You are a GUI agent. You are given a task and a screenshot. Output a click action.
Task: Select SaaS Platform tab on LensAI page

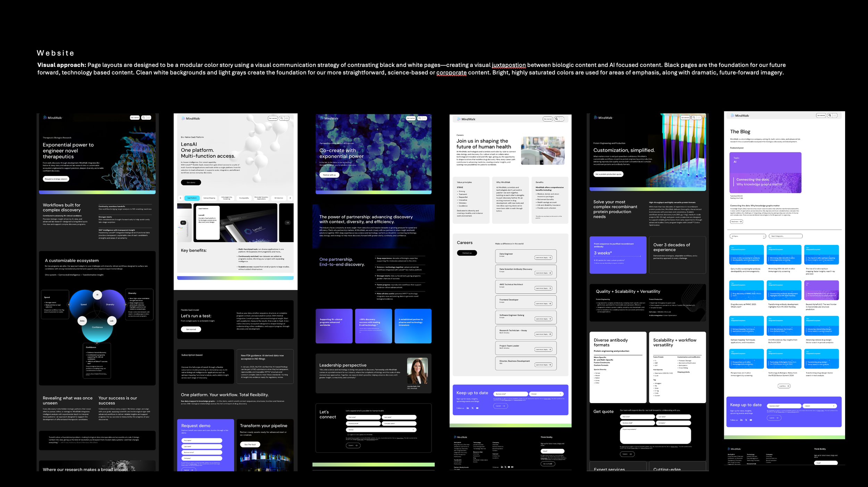tap(192, 198)
